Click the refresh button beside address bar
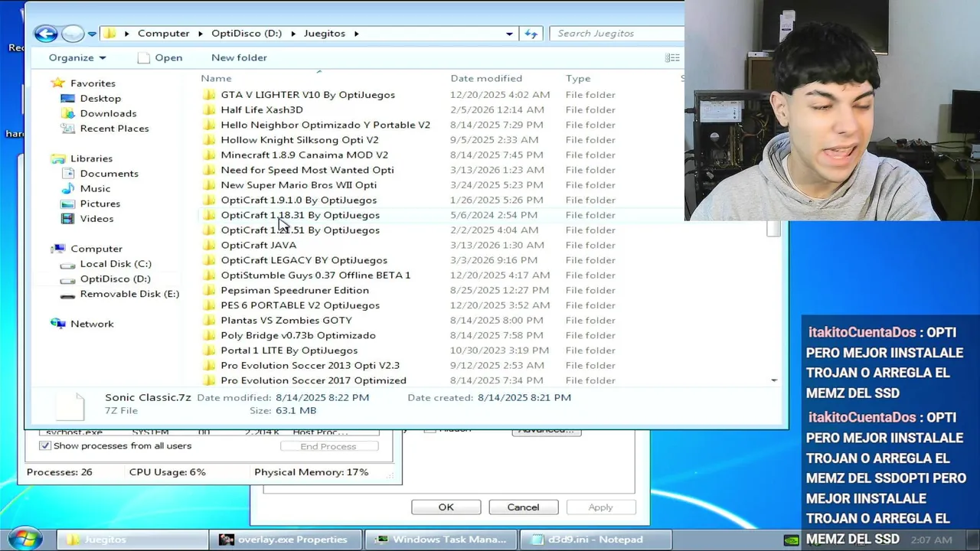 click(x=531, y=34)
